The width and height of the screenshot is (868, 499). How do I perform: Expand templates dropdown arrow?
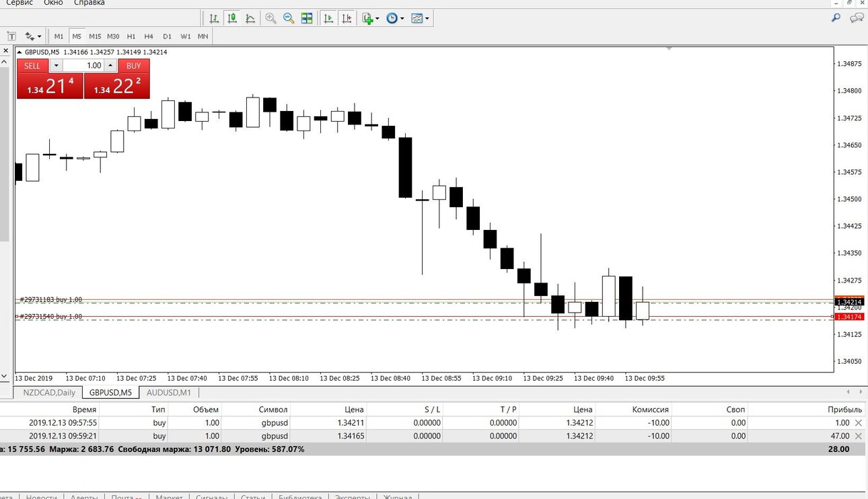tap(427, 19)
